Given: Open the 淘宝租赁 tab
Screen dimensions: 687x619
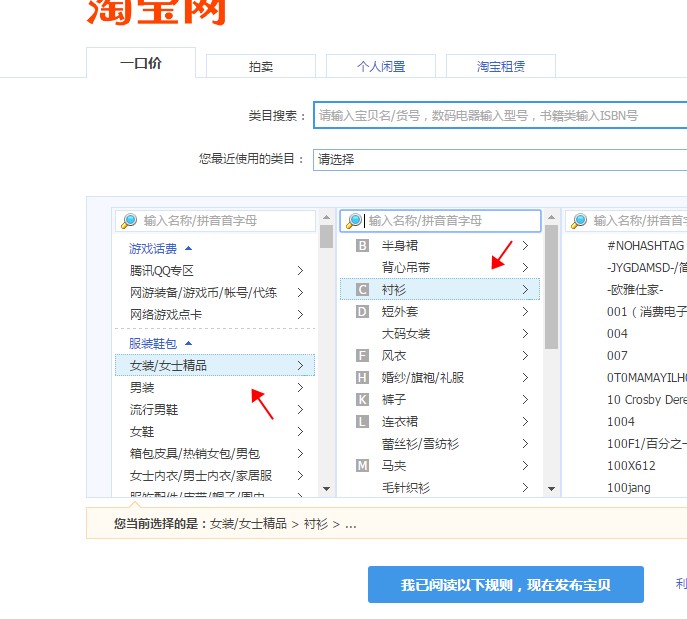Looking at the screenshot, I should [501, 66].
